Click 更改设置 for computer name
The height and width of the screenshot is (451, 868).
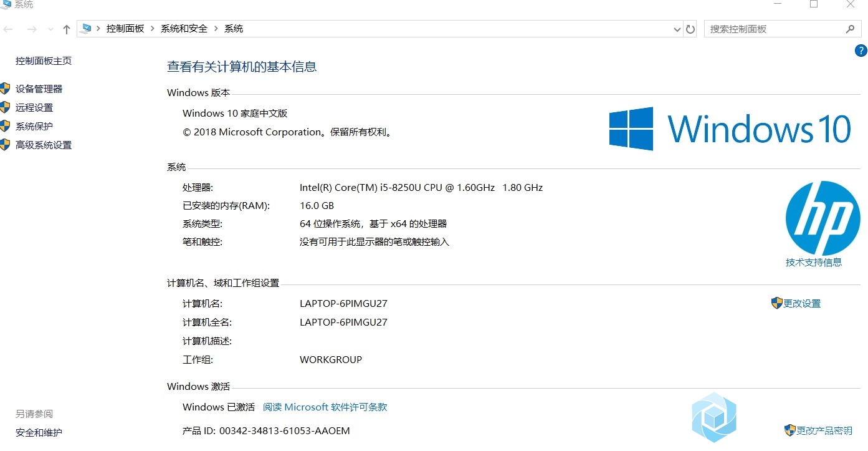802,303
